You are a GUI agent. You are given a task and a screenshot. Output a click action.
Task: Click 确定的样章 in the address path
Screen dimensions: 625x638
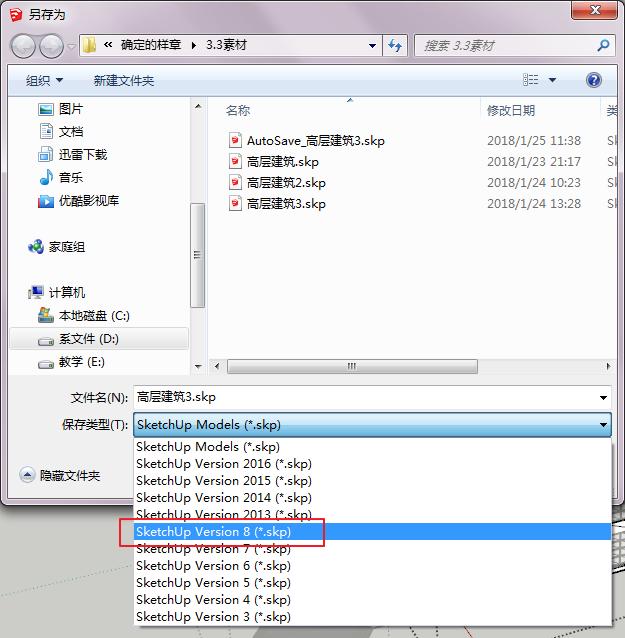point(151,45)
